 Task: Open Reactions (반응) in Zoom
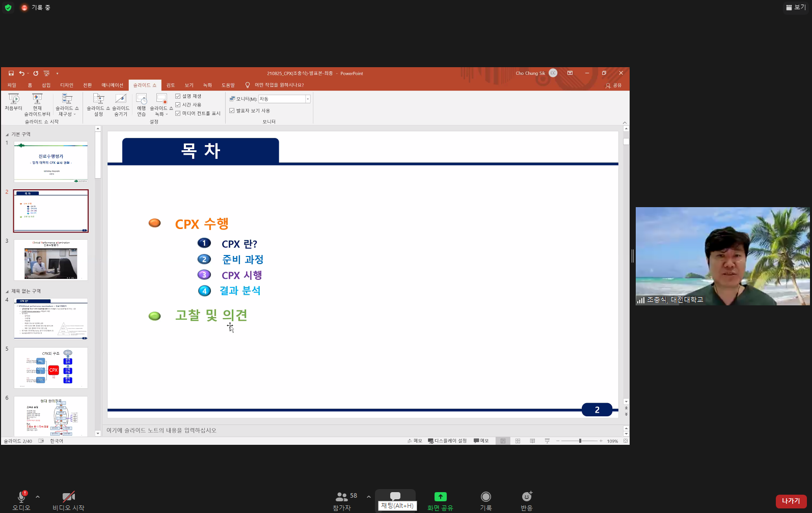(527, 500)
